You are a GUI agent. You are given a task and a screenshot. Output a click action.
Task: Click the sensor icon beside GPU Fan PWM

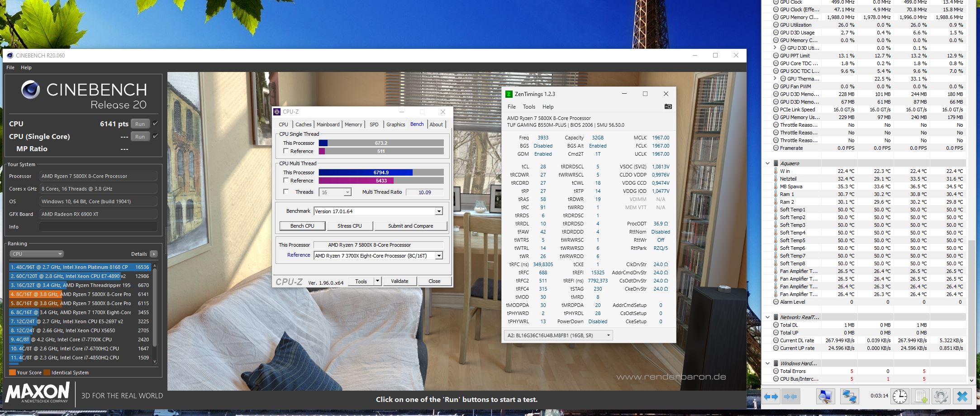776,86
